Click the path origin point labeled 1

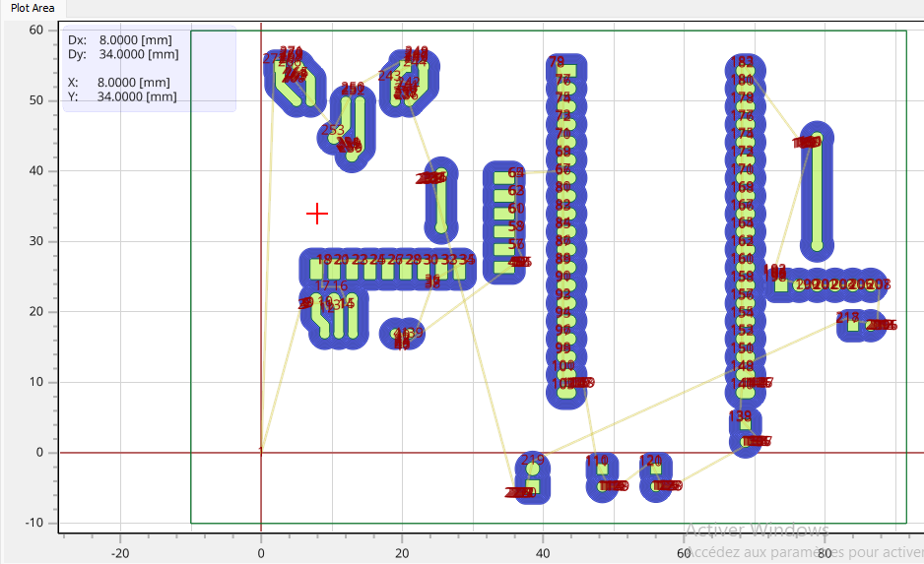tap(261, 452)
